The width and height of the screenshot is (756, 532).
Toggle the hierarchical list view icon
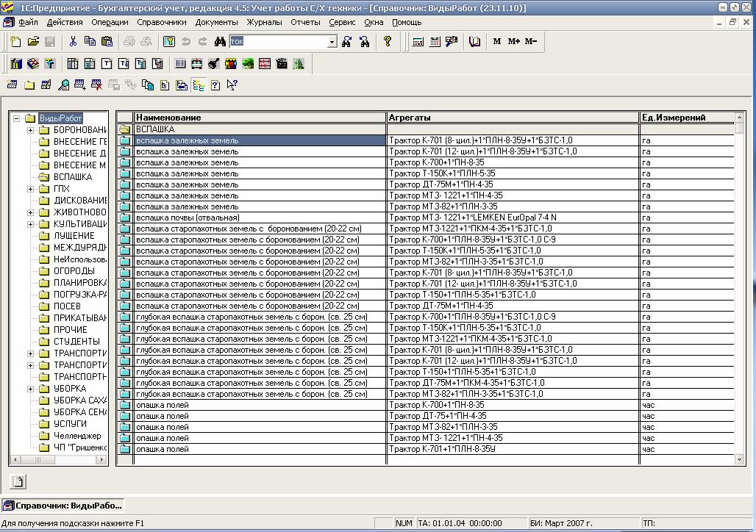coord(199,85)
